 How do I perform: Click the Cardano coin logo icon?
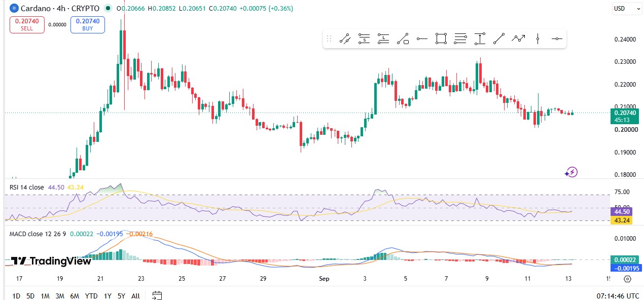[14, 9]
